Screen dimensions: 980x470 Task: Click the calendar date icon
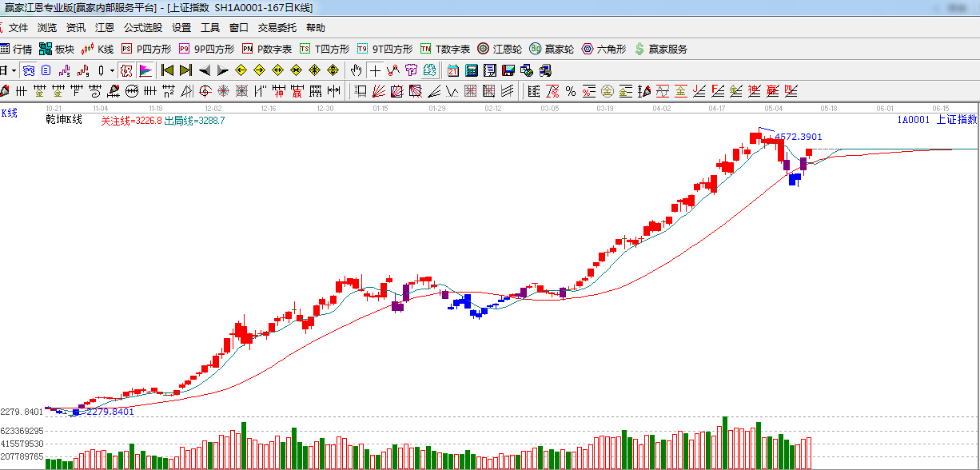(453, 70)
